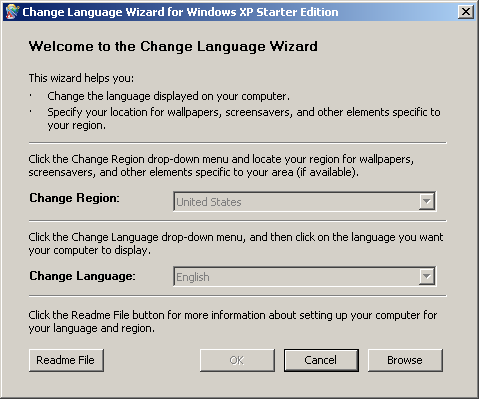Click the 'Welcome to the Change Language Wizard' heading
This screenshot has width=479, height=399.
pyautogui.click(x=173, y=46)
